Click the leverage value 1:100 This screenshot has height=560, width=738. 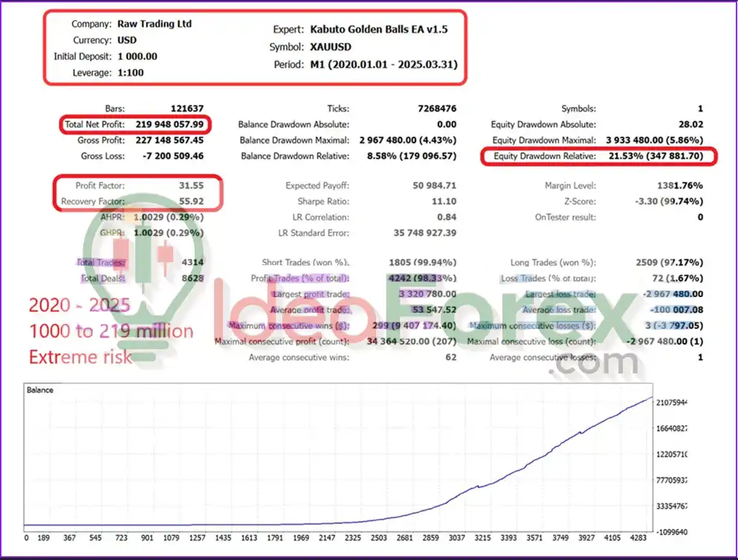coord(130,72)
